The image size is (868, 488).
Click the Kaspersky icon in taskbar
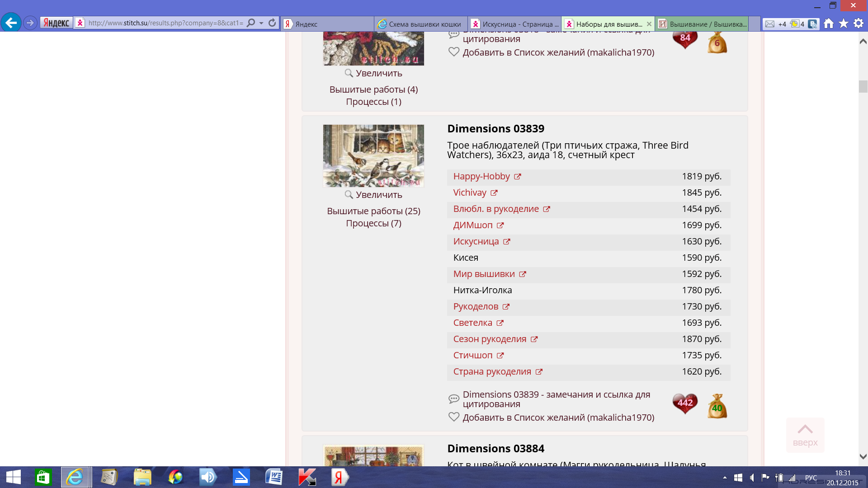[307, 477]
